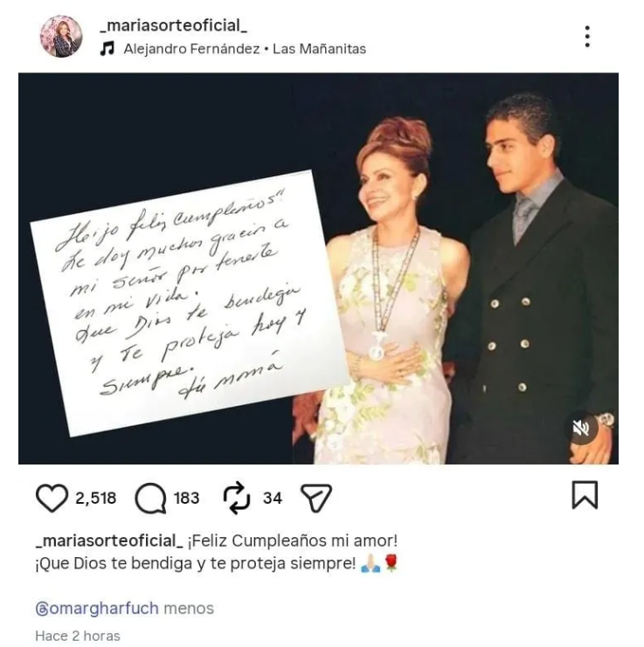Image resolution: width=644 pixels, height=647 pixels.
Task: Open the @omargharfuch mention
Action: point(97,609)
